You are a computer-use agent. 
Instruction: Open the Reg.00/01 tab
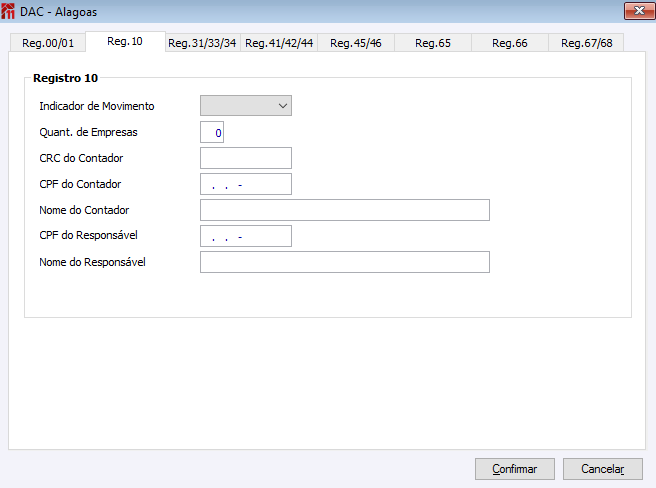pos(48,43)
